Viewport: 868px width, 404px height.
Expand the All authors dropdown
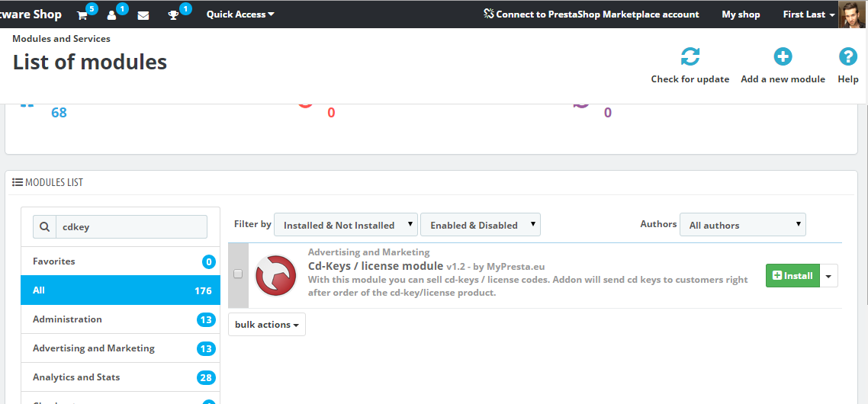click(742, 225)
